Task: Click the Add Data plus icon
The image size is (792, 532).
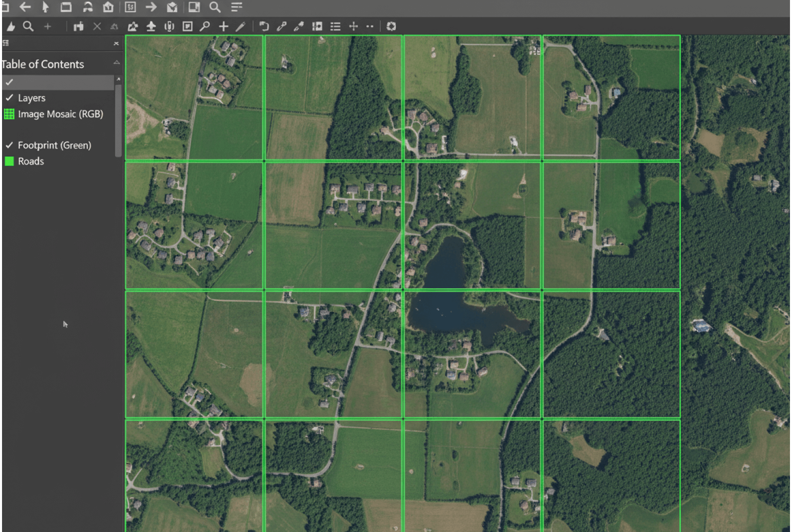Action: (x=223, y=26)
